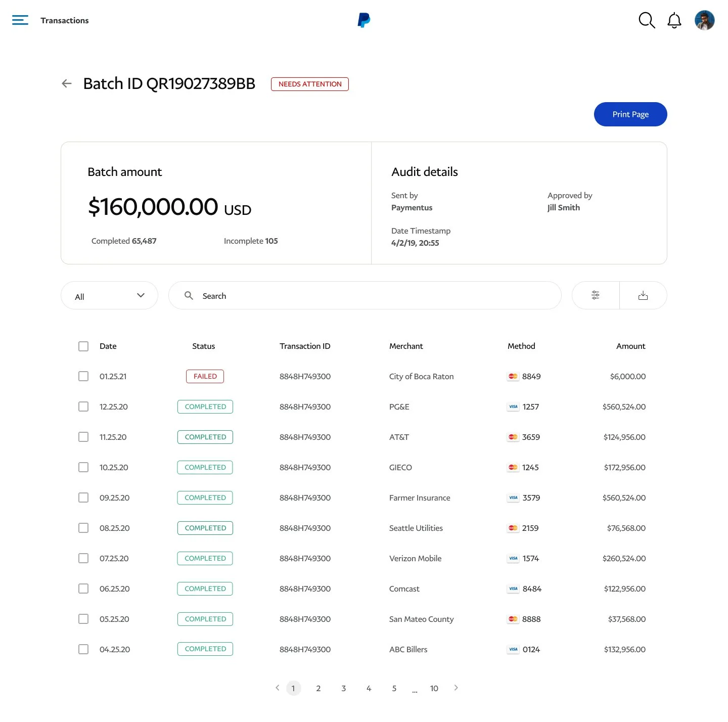This screenshot has height=722, width=728.
Task: Click approver name Jill Smith
Action: 564,207
